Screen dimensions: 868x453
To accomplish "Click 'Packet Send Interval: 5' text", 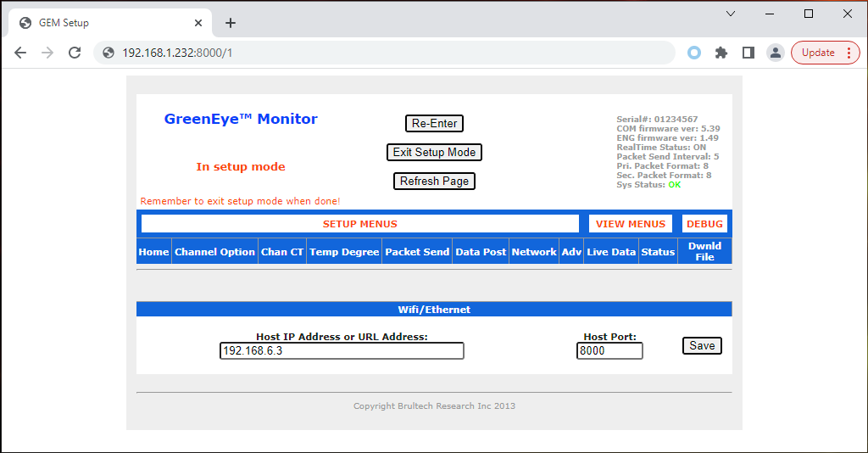I will click(x=668, y=157).
